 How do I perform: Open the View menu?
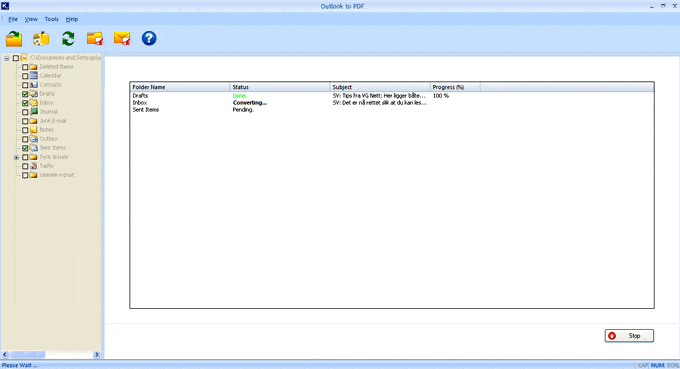(x=31, y=19)
